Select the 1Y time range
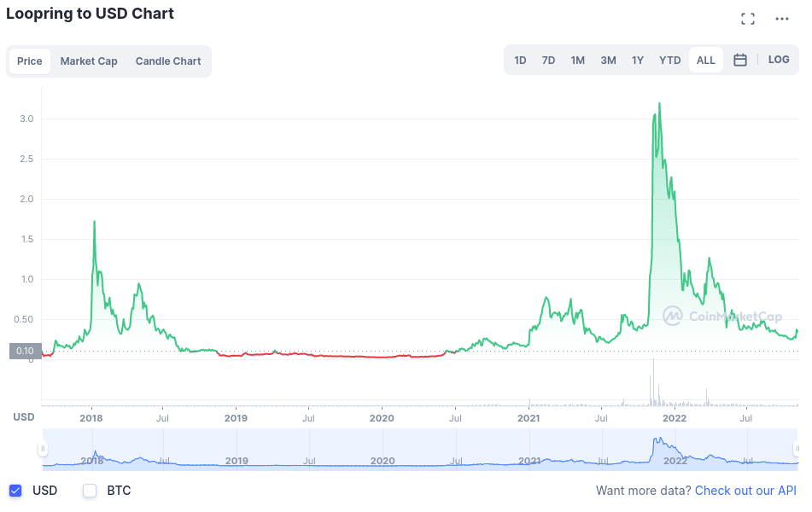 [638, 61]
